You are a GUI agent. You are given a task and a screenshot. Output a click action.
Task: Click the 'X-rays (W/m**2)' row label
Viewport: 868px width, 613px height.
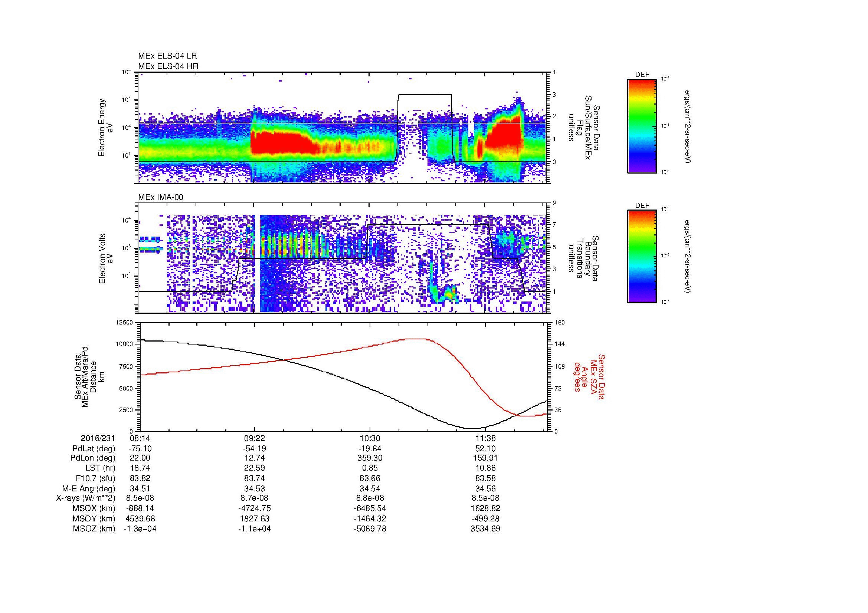tap(85, 498)
